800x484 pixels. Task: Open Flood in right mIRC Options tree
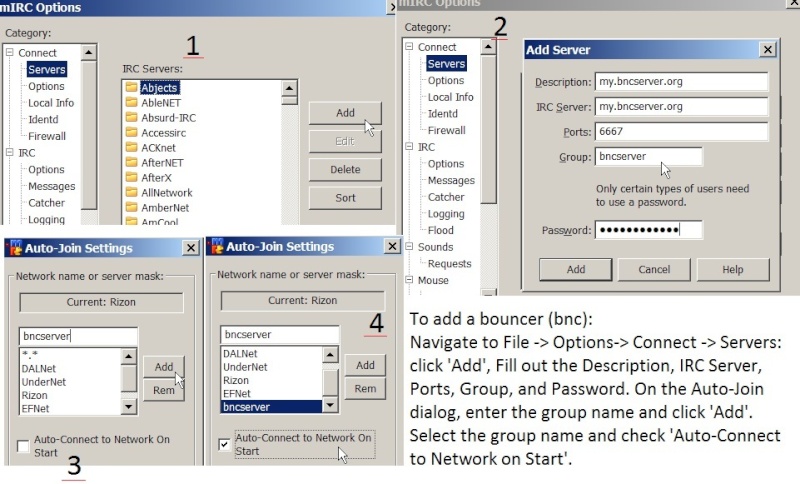[x=440, y=230]
